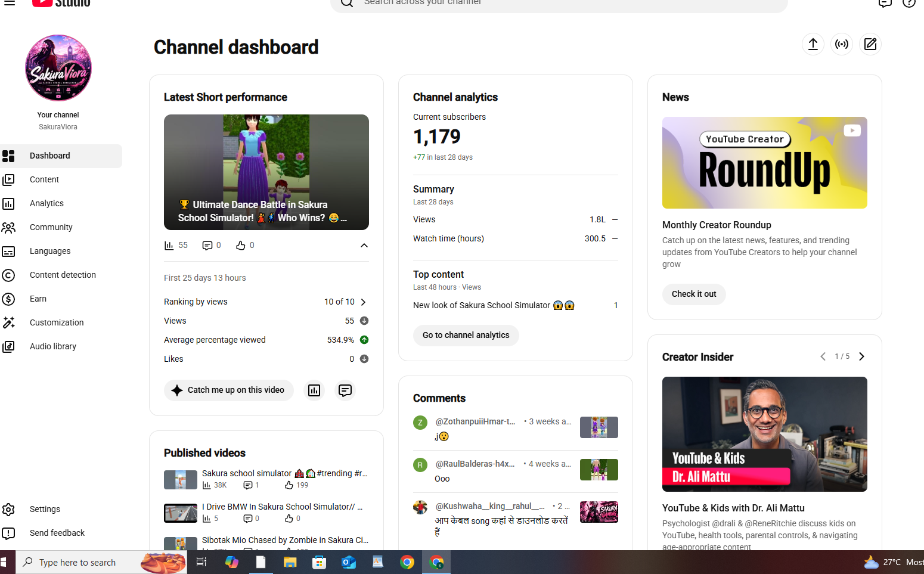
Task: Open the video thumbnail beside @ZothanpuiiHmar comment
Action: coord(599,427)
